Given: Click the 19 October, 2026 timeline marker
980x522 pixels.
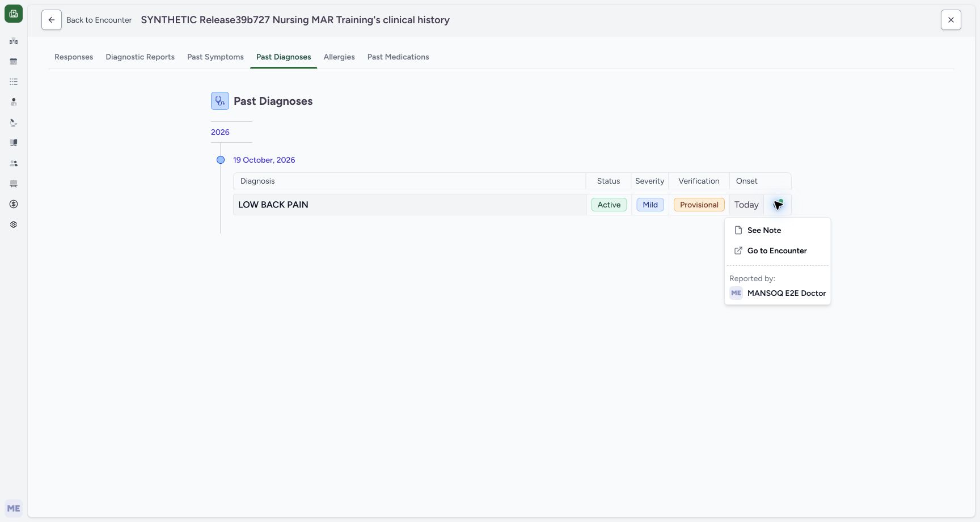Looking at the screenshot, I should [221, 160].
